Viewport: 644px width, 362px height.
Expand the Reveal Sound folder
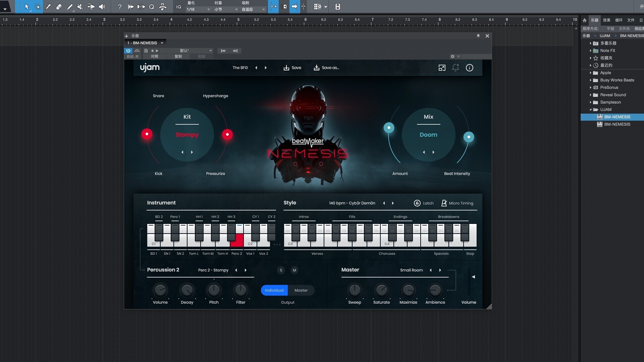[x=590, y=95]
